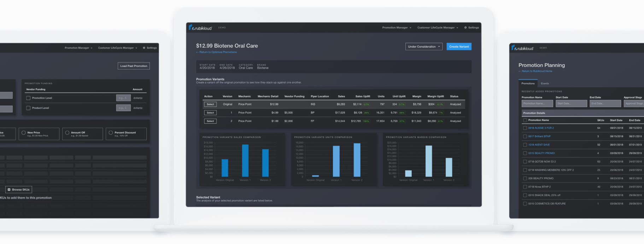This screenshot has width=644, height=244.
Task: Click 0315 COSMETICS OB FEATURE row text
Action: click(547, 204)
